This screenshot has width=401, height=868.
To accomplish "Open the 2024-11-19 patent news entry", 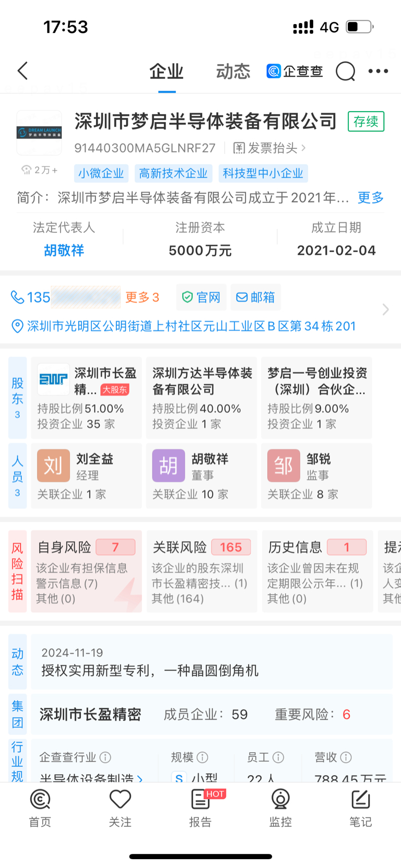I will click(211, 662).
